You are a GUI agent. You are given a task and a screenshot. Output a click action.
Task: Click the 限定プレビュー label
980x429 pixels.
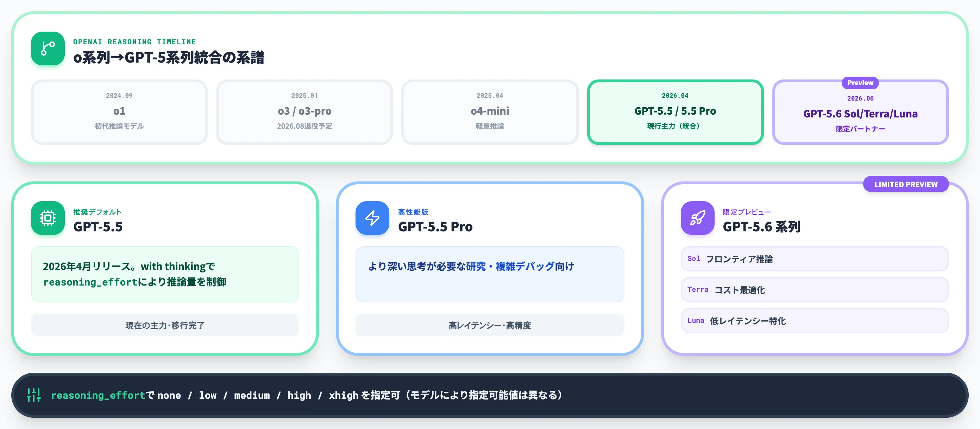[747, 212]
